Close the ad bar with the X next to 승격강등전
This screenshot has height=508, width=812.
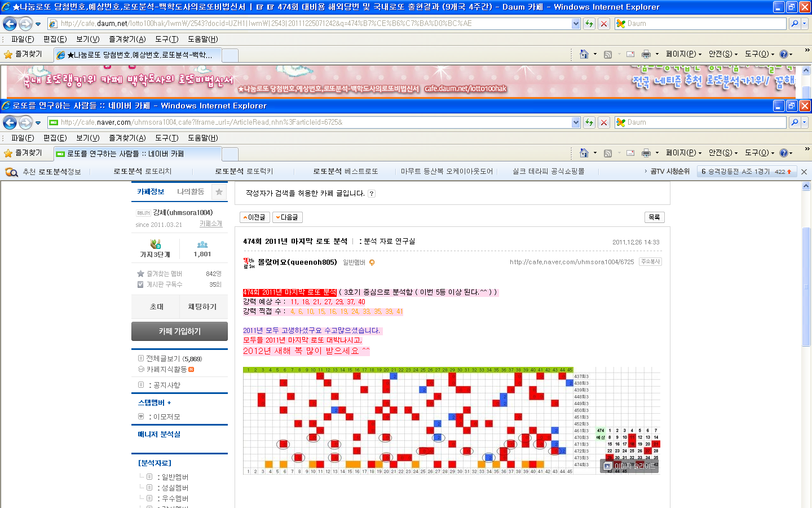coord(804,172)
